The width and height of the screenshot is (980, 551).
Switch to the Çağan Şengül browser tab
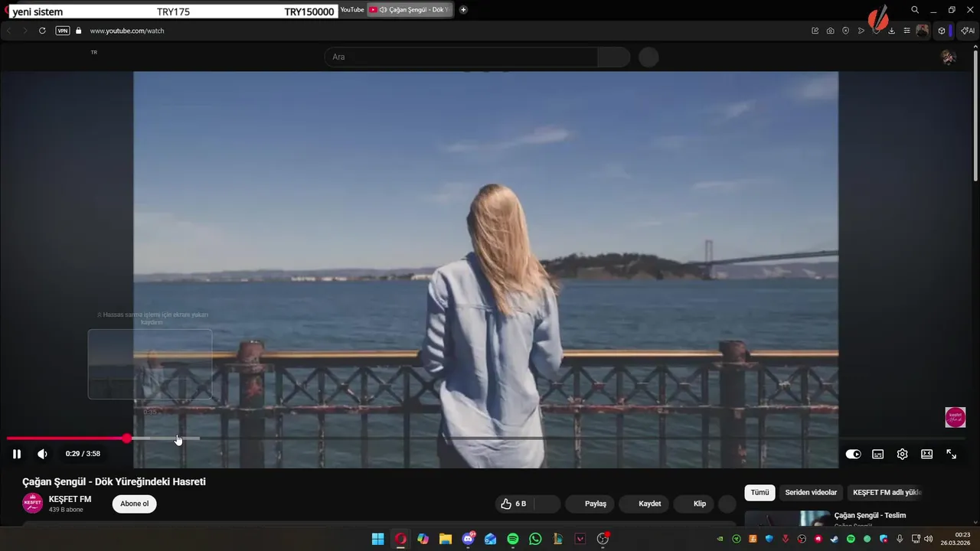click(411, 10)
